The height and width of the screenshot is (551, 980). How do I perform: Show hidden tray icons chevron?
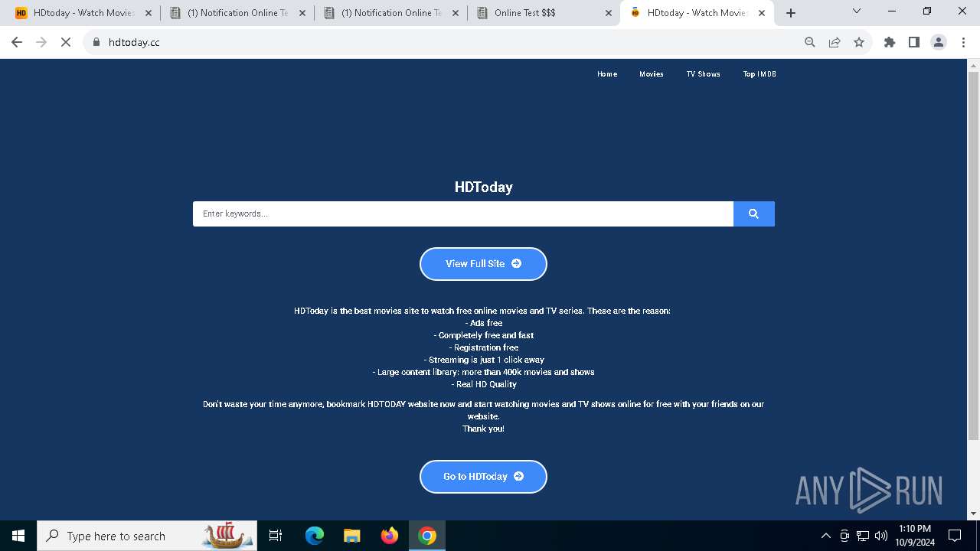(x=825, y=536)
